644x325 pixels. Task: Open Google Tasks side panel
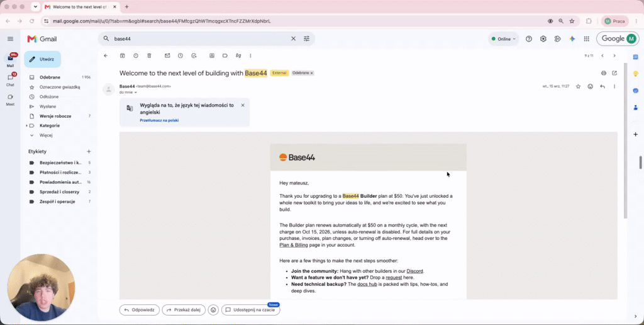point(635,91)
